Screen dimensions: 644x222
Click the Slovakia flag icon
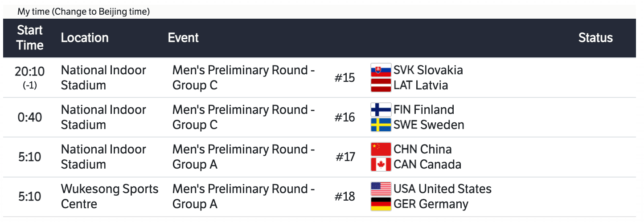point(381,70)
